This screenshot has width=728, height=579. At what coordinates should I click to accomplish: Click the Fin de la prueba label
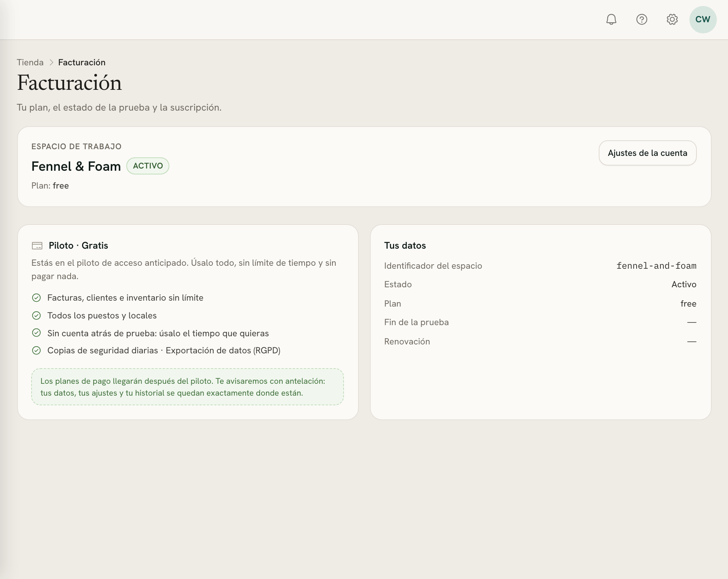(x=416, y=322)
